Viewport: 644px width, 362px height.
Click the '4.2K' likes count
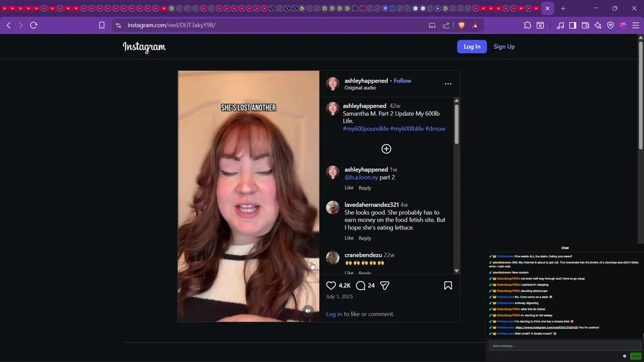pyautogui.click(x=345, y=286)
